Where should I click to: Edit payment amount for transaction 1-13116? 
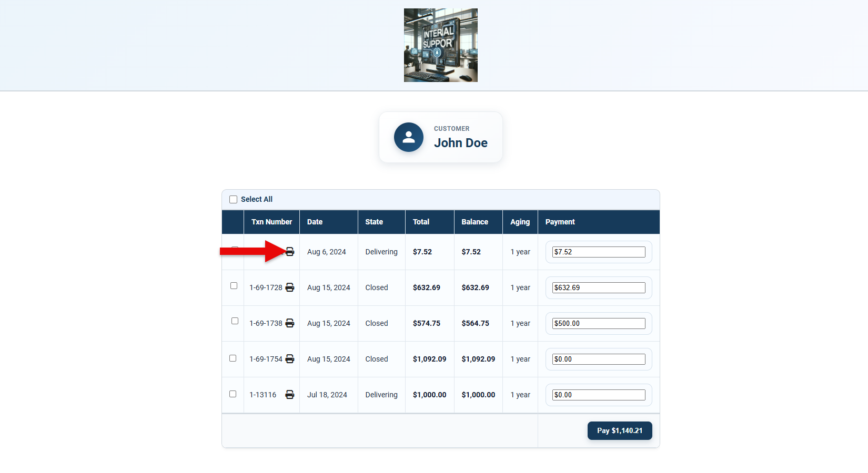pos(598,395)
